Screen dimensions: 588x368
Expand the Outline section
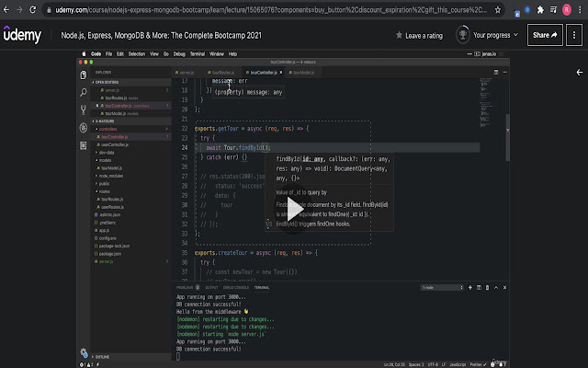point(103,356)
